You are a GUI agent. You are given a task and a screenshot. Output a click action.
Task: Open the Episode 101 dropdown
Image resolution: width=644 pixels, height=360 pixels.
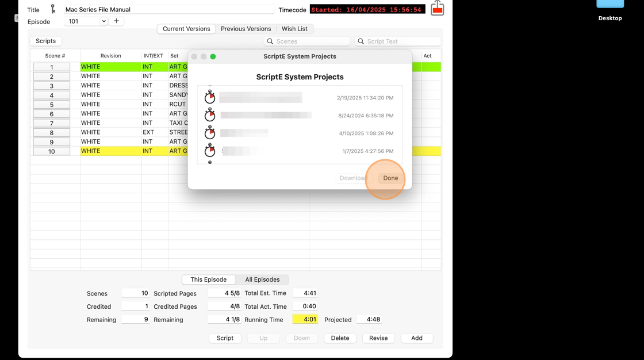tap(86, 21)
